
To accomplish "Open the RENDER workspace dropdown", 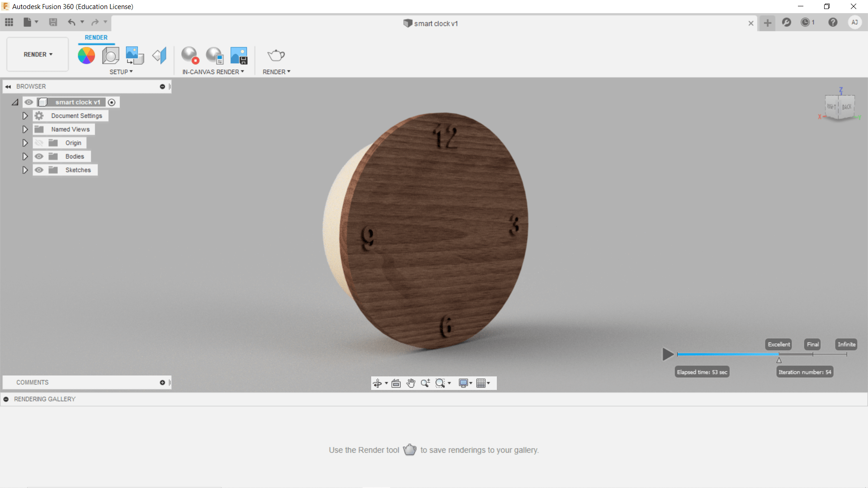I will tap(38, 54).
